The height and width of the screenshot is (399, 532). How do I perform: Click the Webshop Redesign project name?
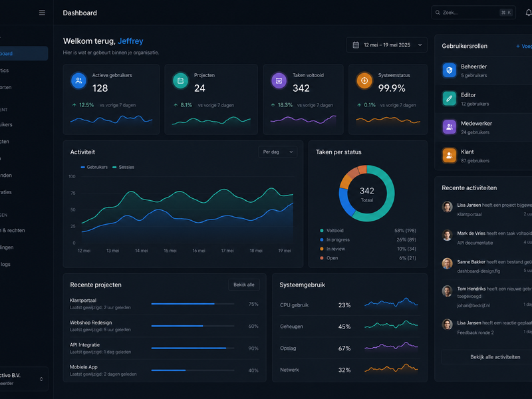(x=91, y=323)
